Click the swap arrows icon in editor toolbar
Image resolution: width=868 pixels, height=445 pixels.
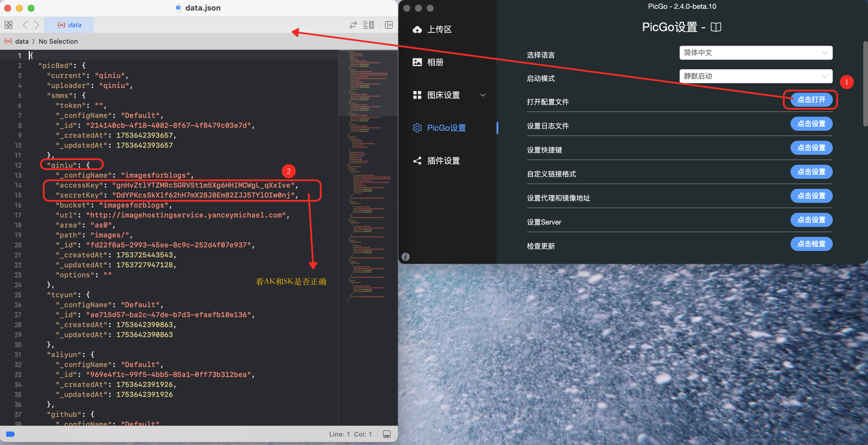[x=353, y=25]
